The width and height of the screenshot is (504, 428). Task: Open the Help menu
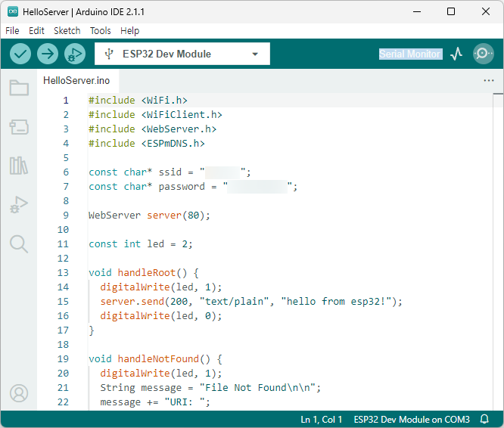click(130, 31)
